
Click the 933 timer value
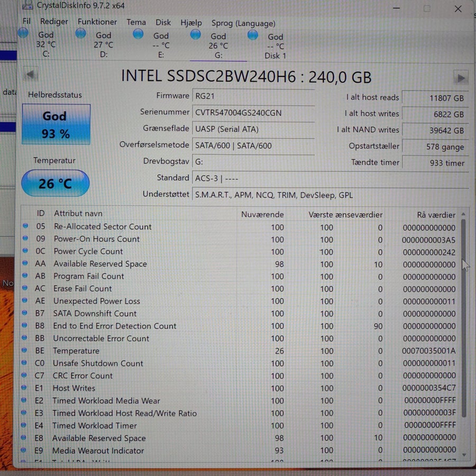click(x=435, y=163)
